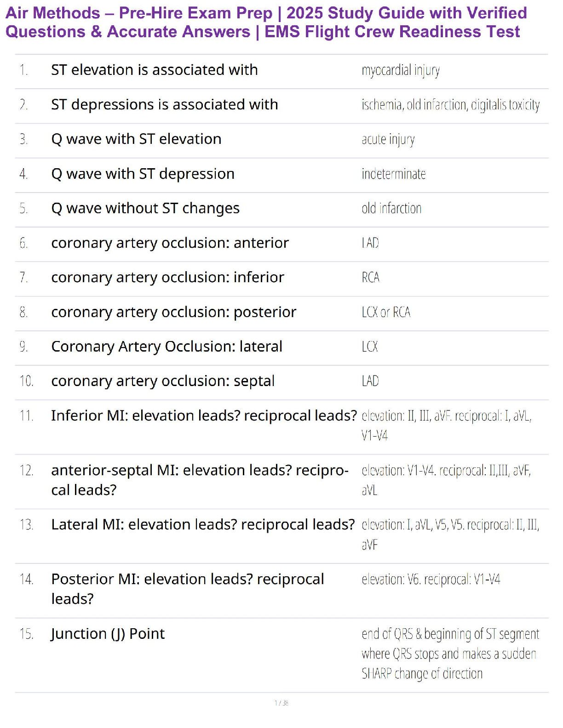Screen dimensions: 563x728
Task: Click the document title heading
Action: pos(266,22)
